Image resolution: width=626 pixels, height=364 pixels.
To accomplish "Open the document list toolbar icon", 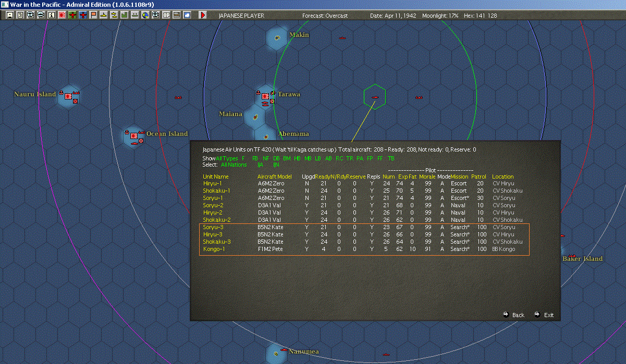I will [20, 16].
